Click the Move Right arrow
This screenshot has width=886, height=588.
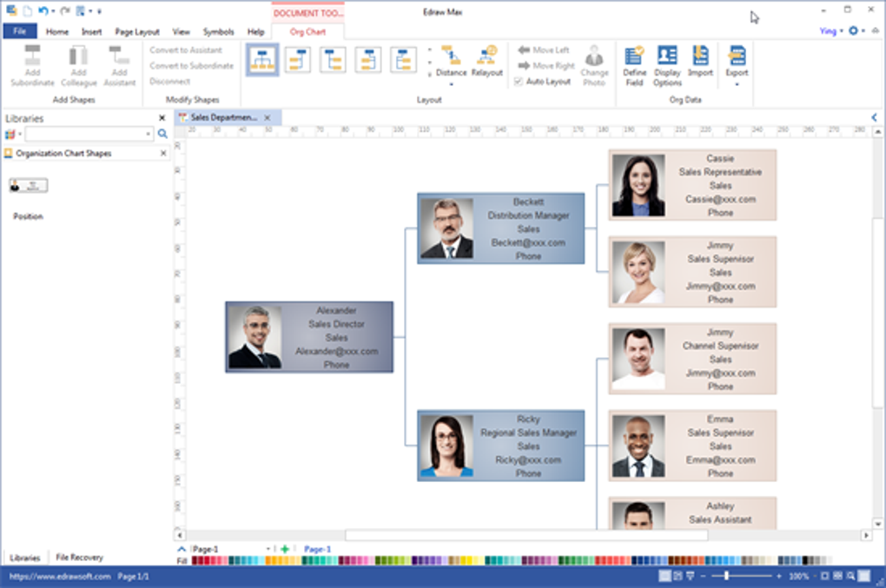(x=524, y=65)
